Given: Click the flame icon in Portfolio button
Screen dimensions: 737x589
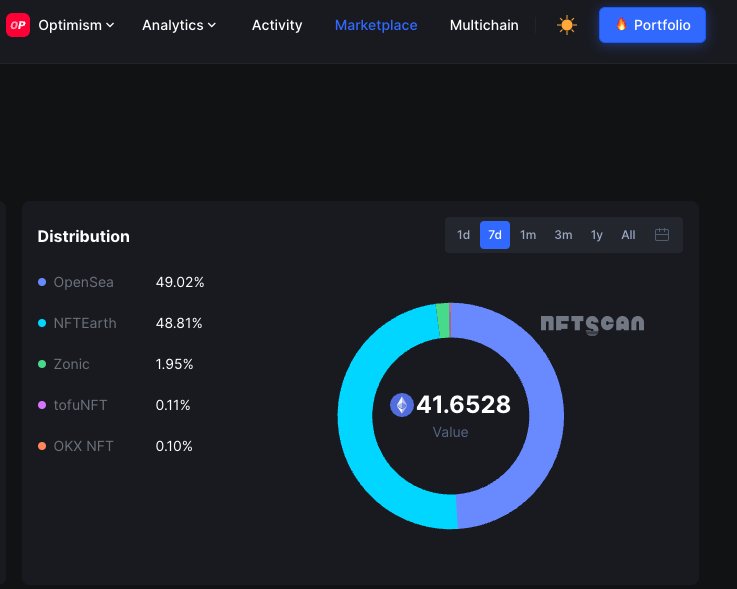Looking at the screenshot, I should pos(621,24).
